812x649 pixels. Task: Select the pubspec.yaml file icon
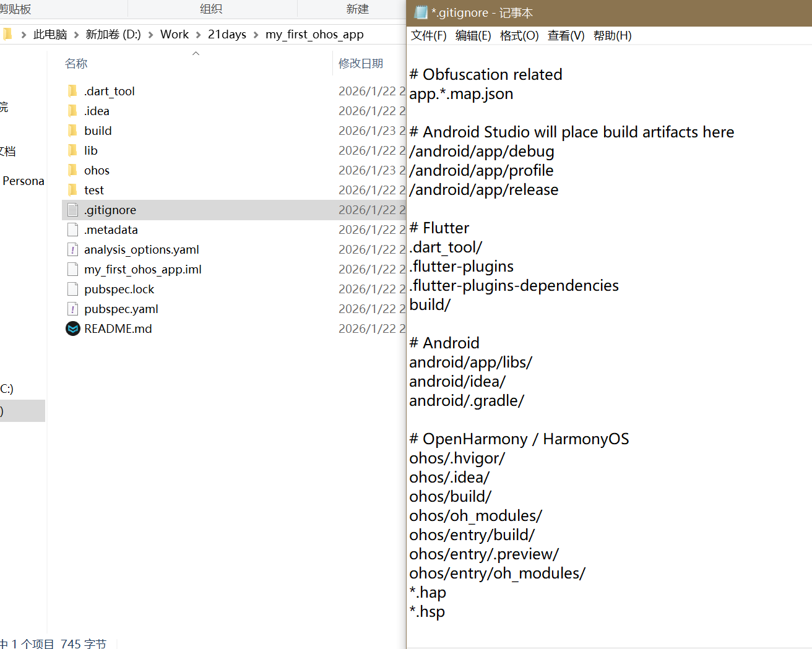click(72, 309)
